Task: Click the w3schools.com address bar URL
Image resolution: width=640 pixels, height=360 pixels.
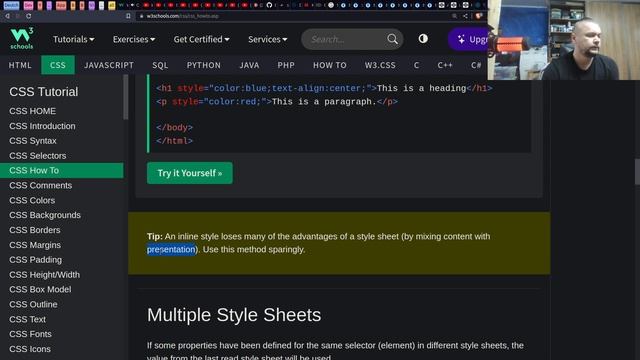Action: (182, 16)
